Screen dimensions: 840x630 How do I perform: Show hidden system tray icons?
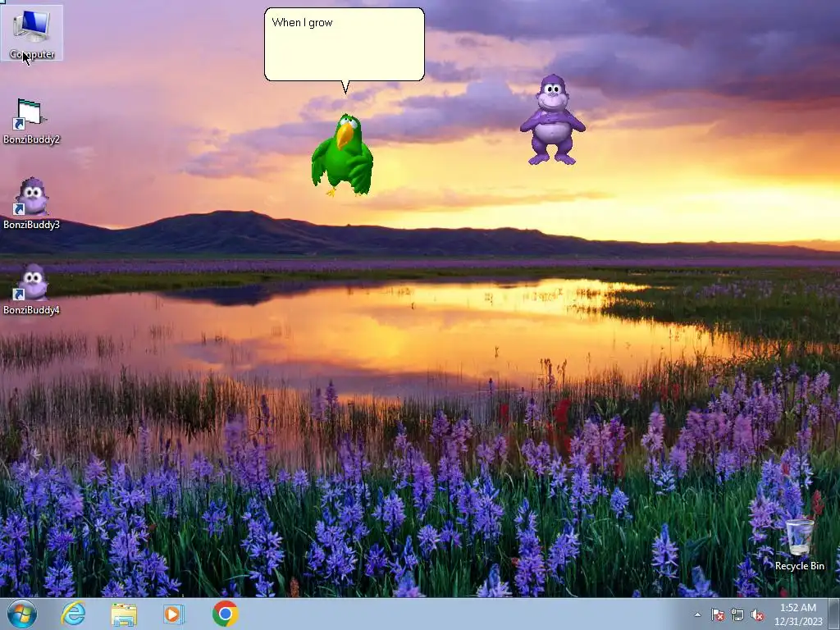pos(697,615)
